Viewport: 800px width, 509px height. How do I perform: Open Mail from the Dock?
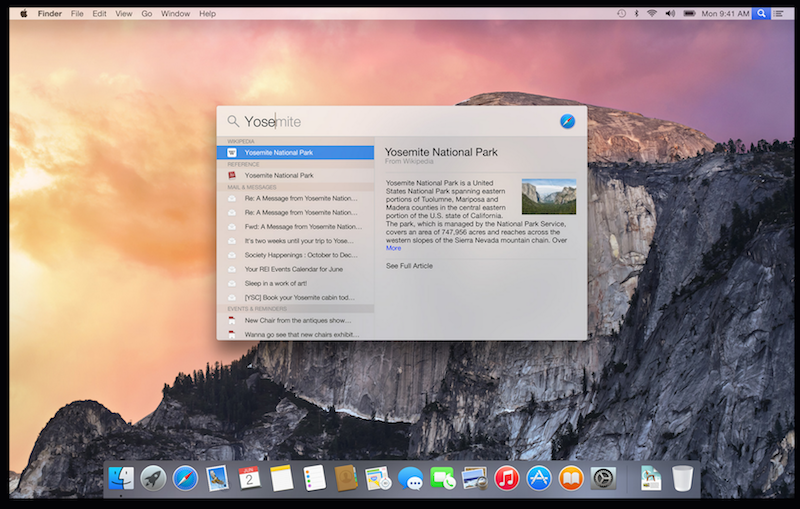point(217,479)
